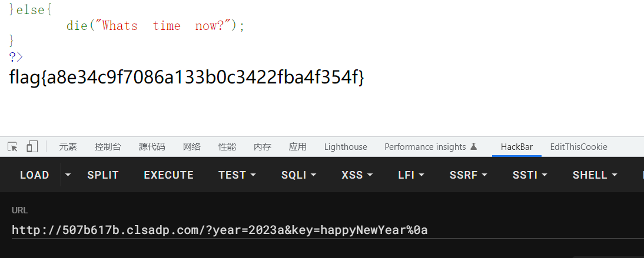Screen dimensions: 644x258
Task: Go to the 性能 (Performance) tab
Action: click(227, 147)
